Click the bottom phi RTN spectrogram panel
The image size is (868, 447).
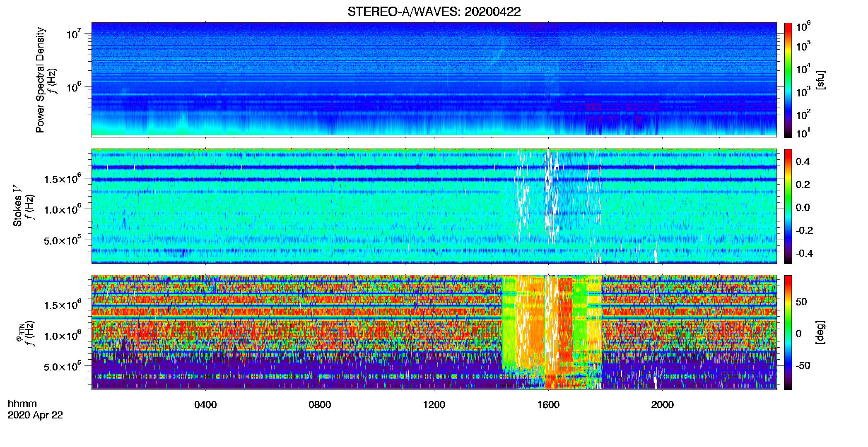pos(434,332)
